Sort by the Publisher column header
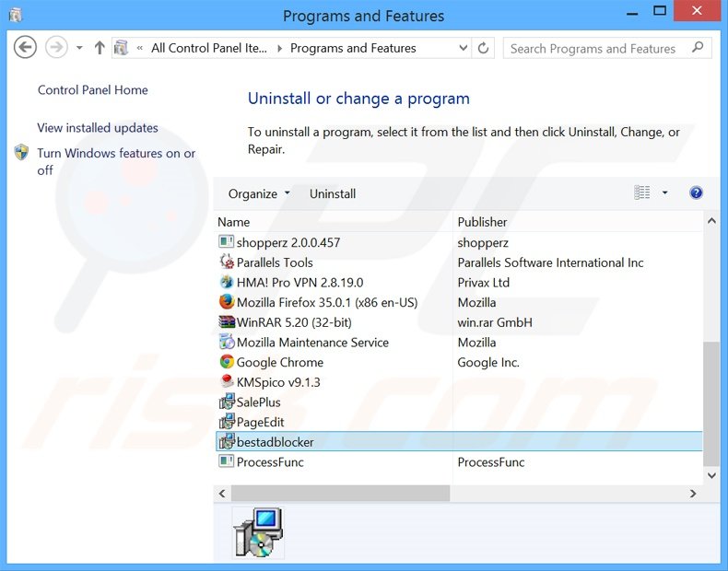Viewport: 728px width, 571px height. [578, 222]
